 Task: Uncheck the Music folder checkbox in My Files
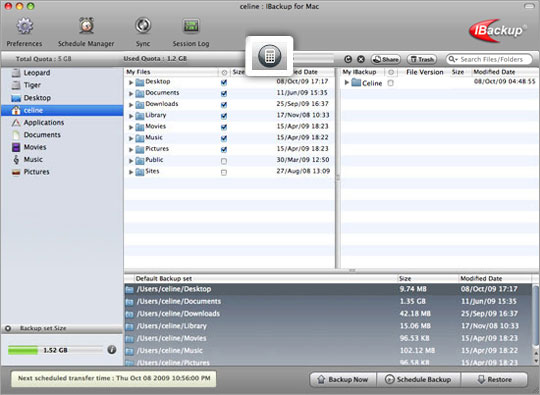coord(224,138)
